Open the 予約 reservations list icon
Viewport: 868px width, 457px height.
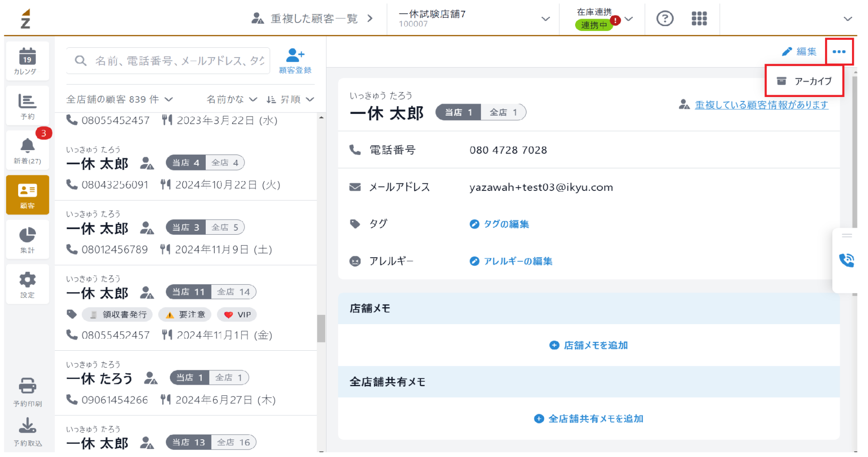coord(27,106)
